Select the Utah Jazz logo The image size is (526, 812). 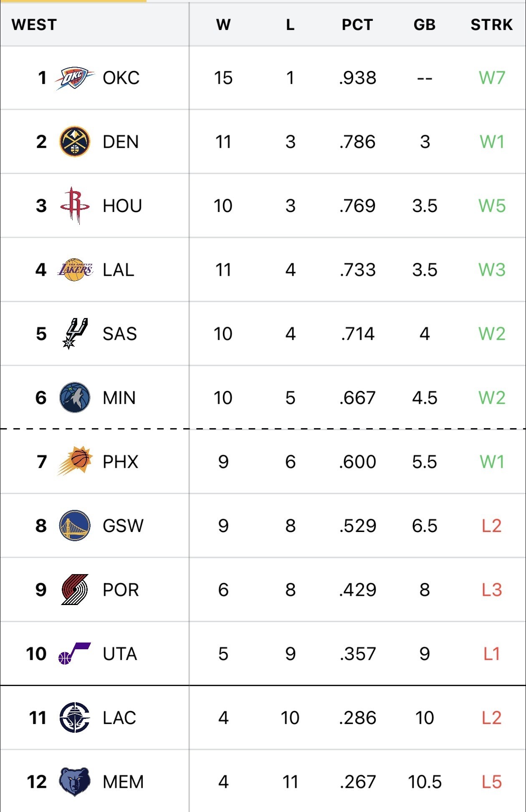[x=75, y=654]
